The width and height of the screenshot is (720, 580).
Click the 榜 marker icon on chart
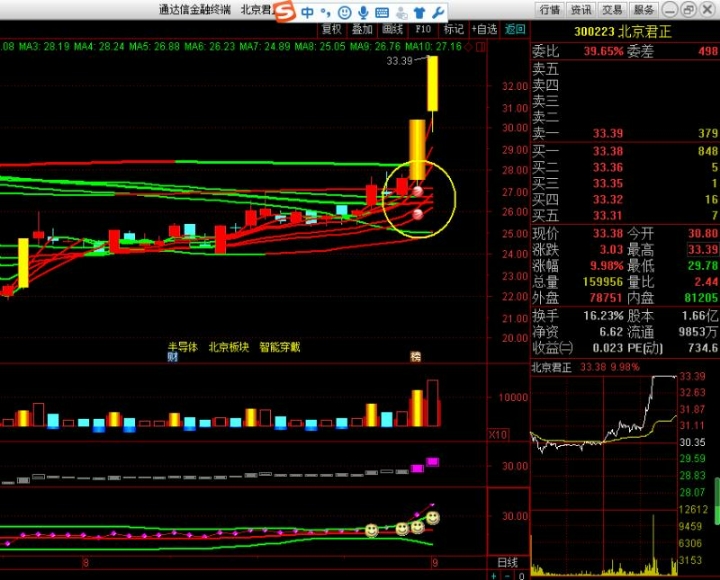tap(416, 357)
